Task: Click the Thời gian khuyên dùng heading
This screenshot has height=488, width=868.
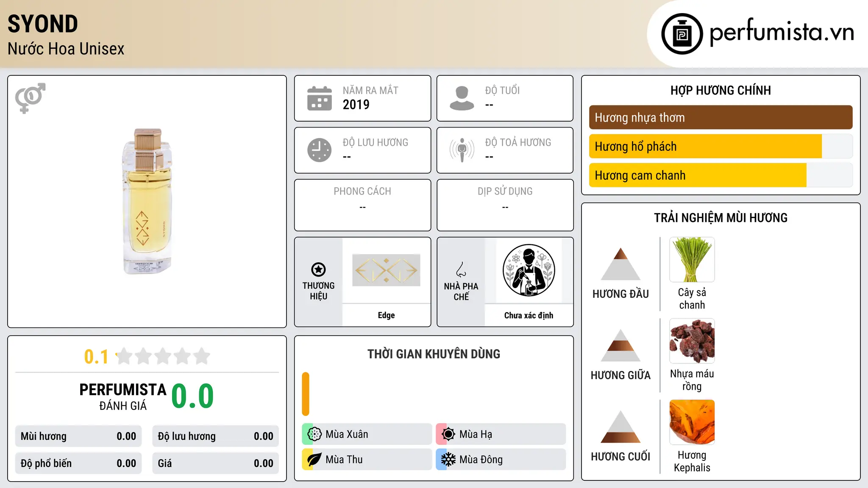Action: [434, 354]
